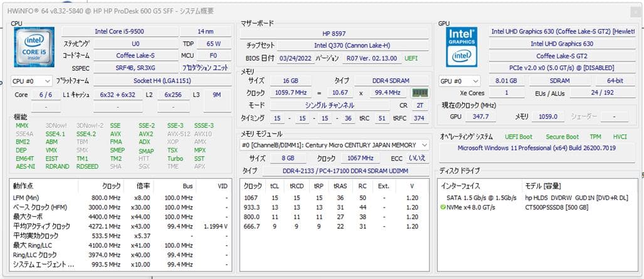Open the CPU #0 selector dropdown
Viewport: 644px width, 279px height.
pos(31,82)
